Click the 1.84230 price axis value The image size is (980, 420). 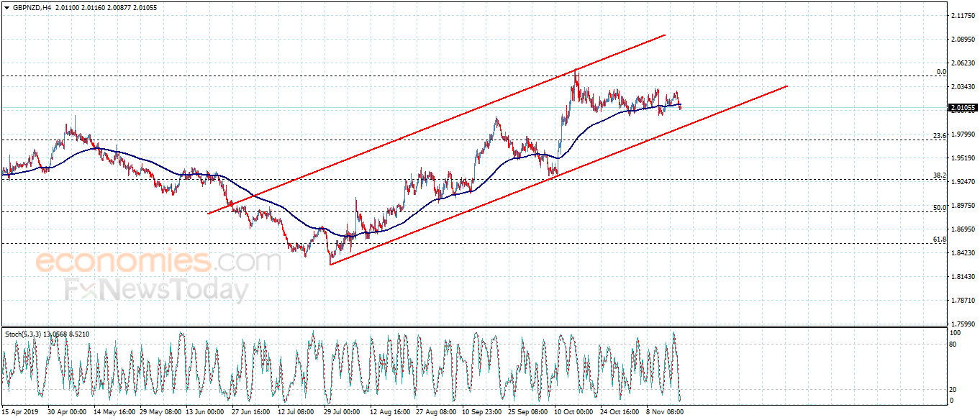963,253
